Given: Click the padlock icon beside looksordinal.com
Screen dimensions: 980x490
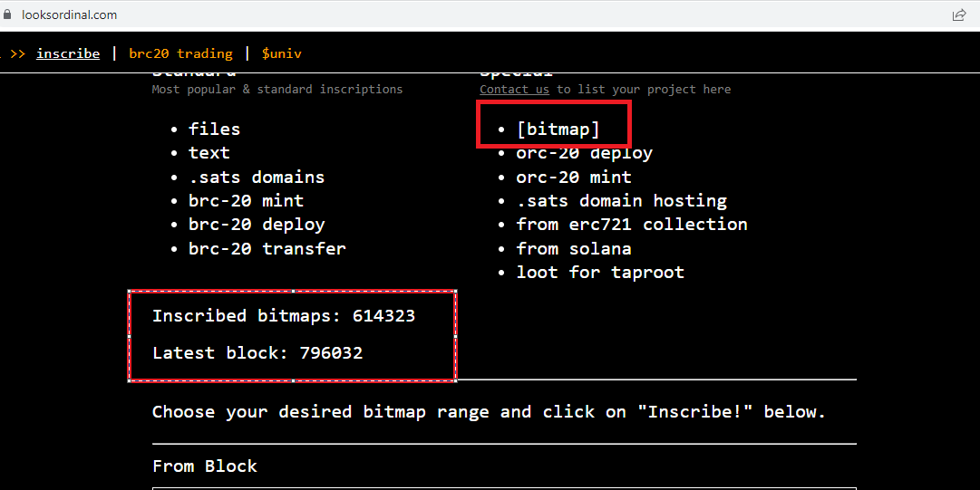Looking at the screenshot, I should tap(7, 14).
